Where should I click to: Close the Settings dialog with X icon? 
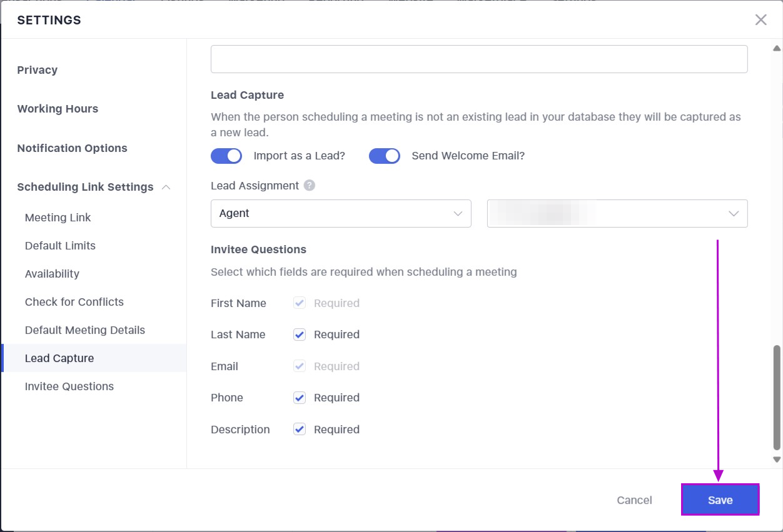(x=760, y=20)
